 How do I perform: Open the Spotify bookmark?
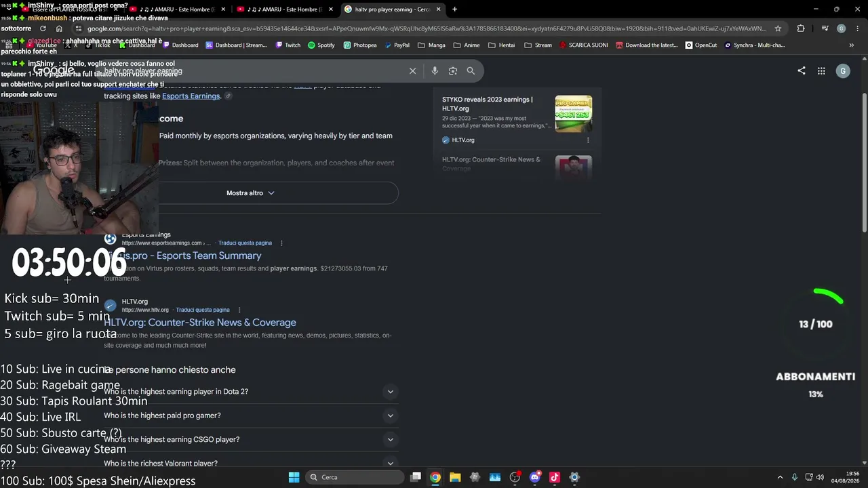coord(321,45)
